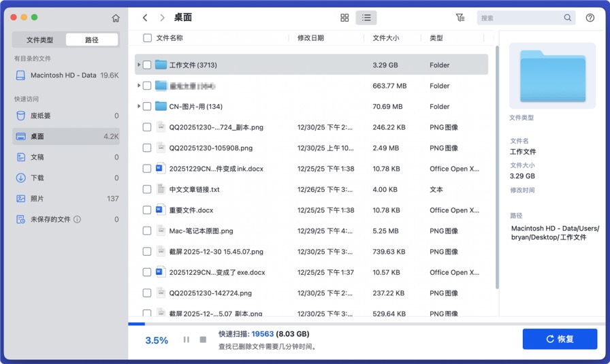
Task: Go forward with the right arrow
Action: coord(162,18)
